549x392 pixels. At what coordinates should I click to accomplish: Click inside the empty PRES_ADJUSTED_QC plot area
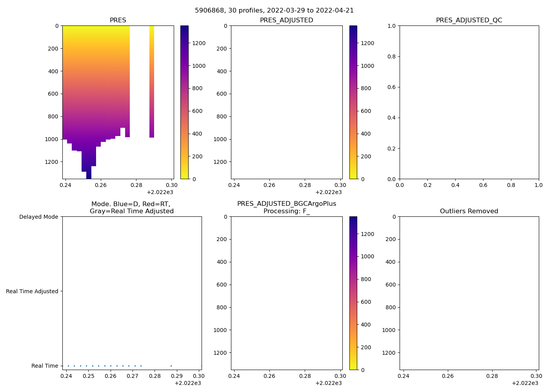pyautogui.click(x=469, y=102)
